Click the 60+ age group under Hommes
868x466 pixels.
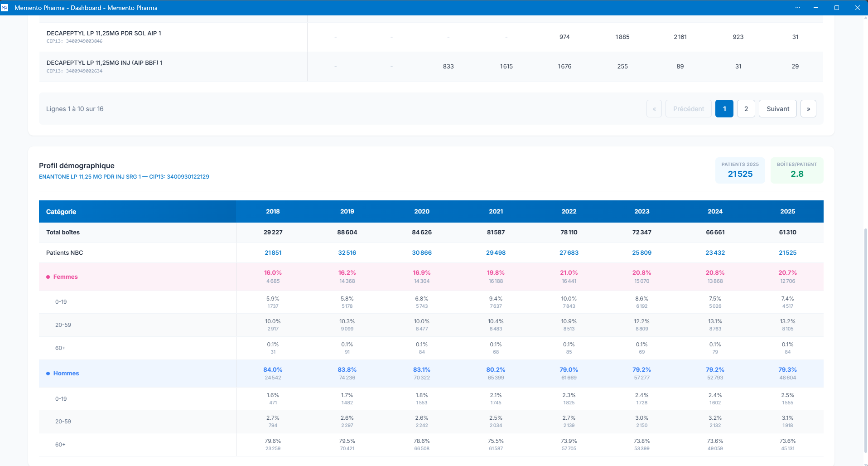(60, 445)
